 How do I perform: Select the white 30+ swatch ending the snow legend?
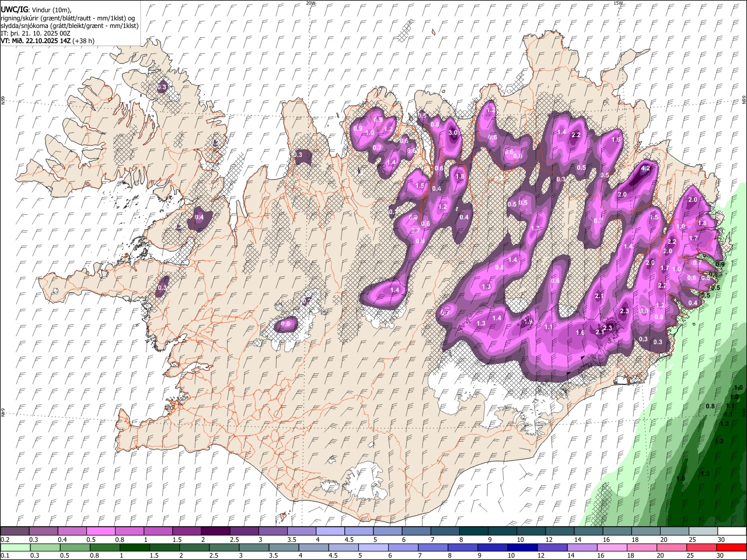[732, 531]
